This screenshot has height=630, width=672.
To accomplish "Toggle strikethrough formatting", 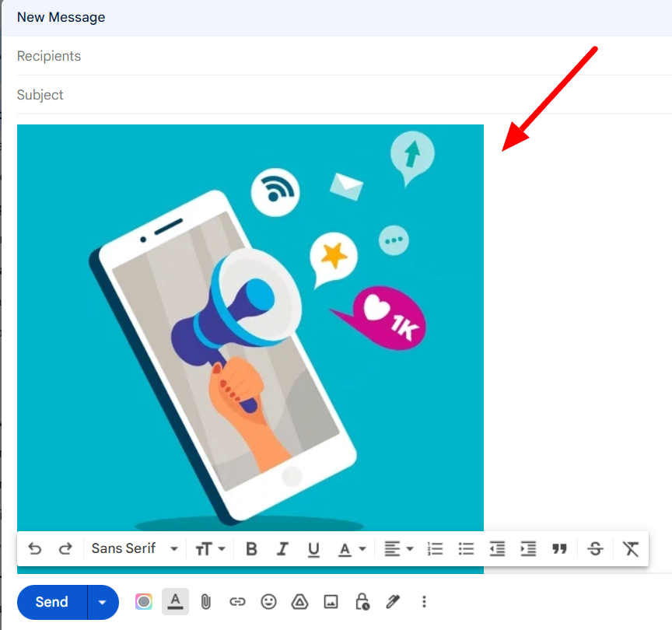I will [x=595, y=549].
